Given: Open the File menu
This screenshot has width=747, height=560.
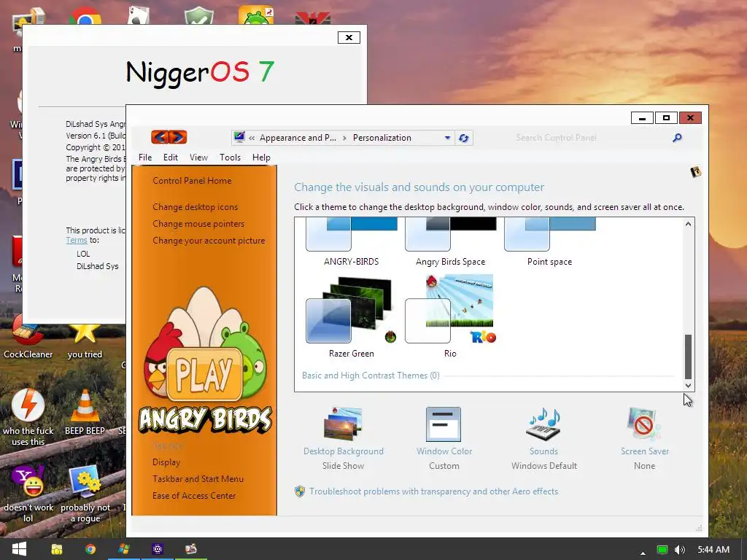Looking at the screenshot, I should coord(145,157).
